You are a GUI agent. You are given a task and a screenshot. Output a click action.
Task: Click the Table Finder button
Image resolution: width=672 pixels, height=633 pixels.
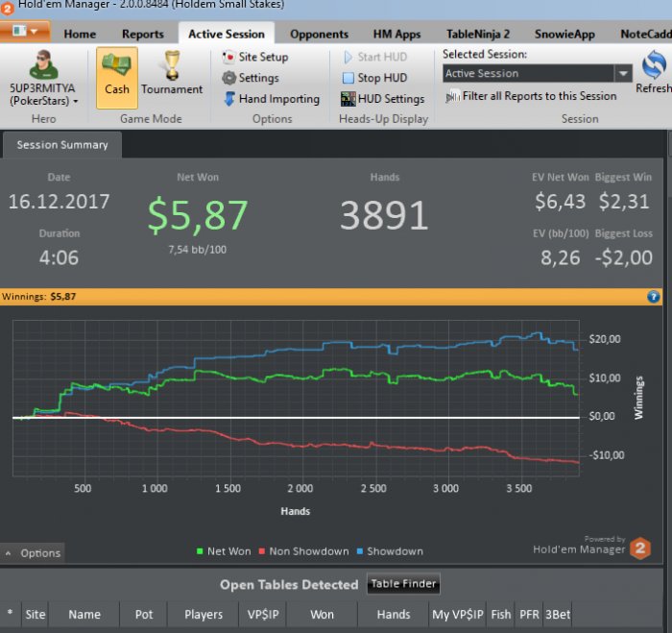[x=403, y=584]
